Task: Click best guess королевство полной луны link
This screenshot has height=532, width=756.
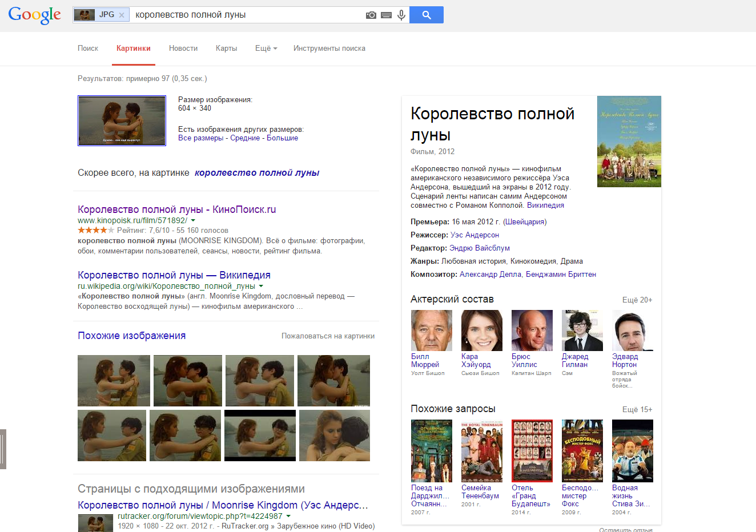Action: coord(257,173)
